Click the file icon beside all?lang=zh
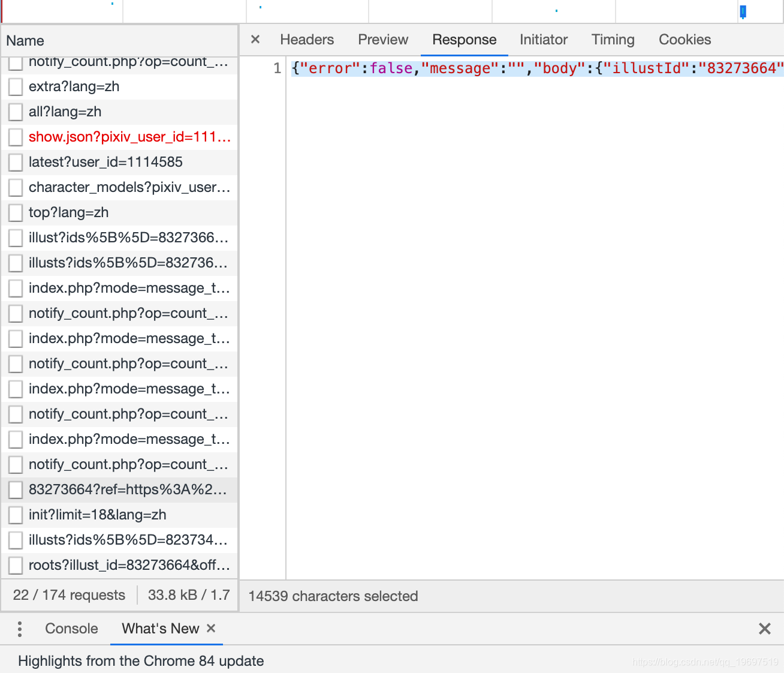Image resolution: width=784 pixels, height=673 pixels. [16, 112]
